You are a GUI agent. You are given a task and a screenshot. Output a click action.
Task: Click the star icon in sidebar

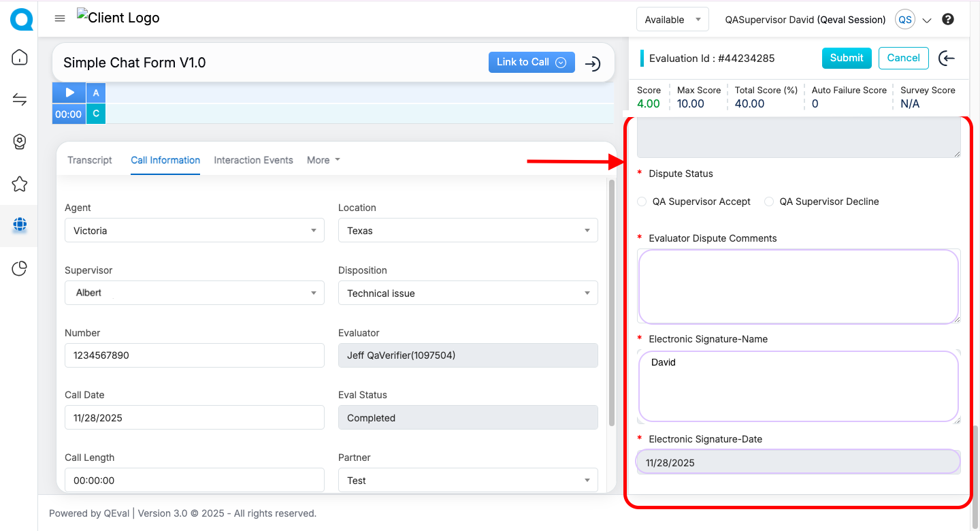[x=20, y=184]
